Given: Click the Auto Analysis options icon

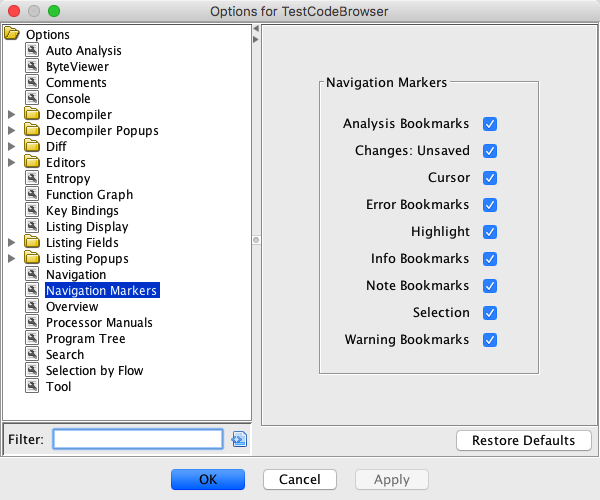Looking at the screenshot, I should point(31,51).
